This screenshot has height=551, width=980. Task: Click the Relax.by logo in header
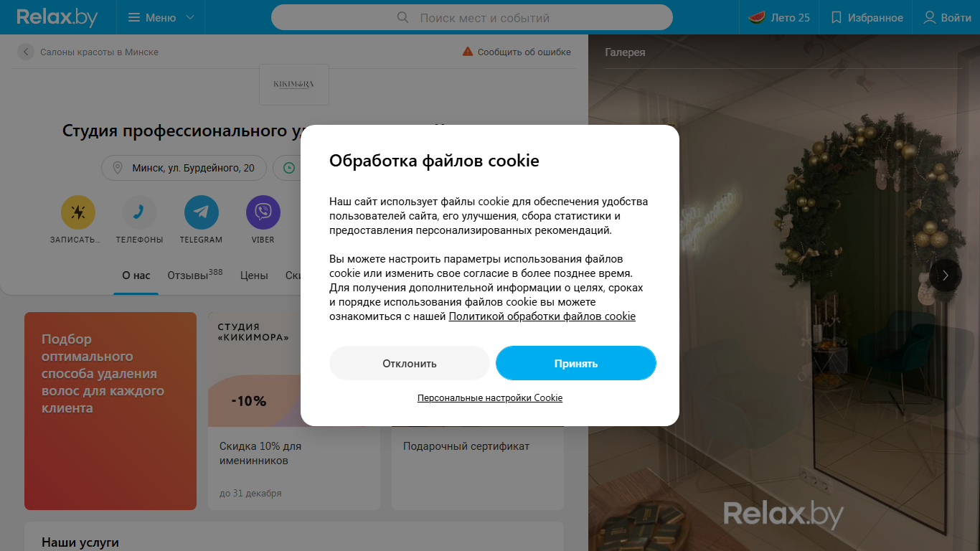[x=57, y=17]
